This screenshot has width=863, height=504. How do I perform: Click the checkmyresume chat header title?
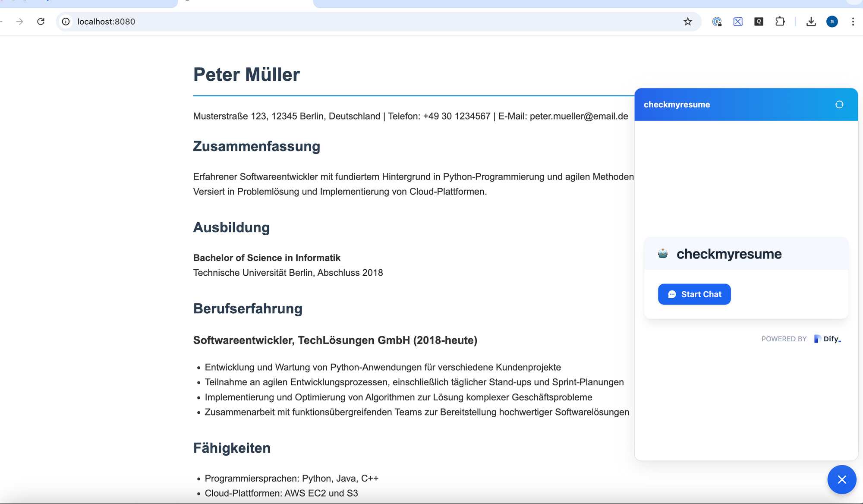677,104
